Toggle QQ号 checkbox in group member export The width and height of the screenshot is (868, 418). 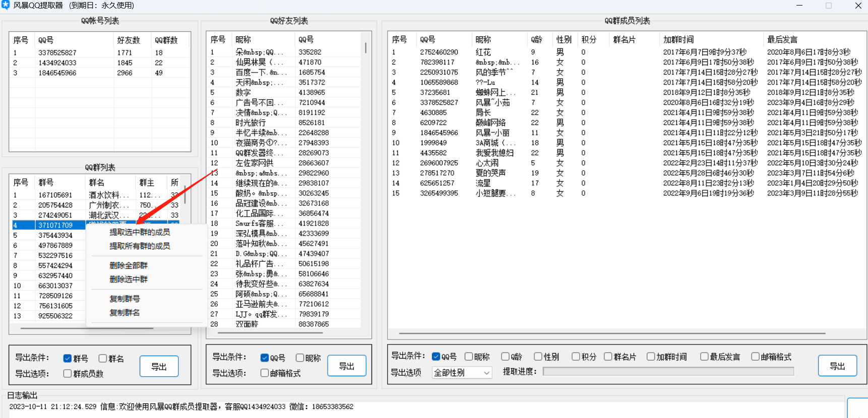tap(436, 357)
